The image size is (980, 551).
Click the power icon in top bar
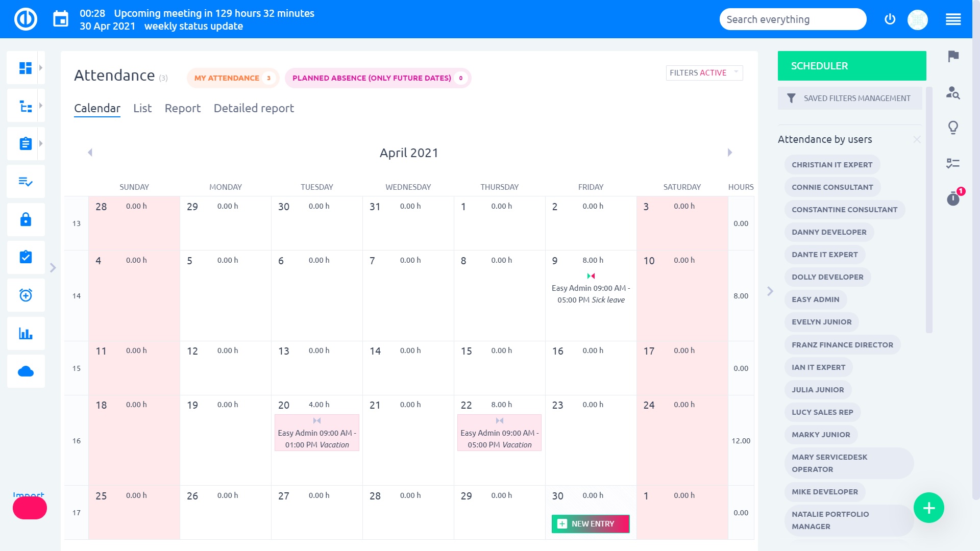(890, 19)
